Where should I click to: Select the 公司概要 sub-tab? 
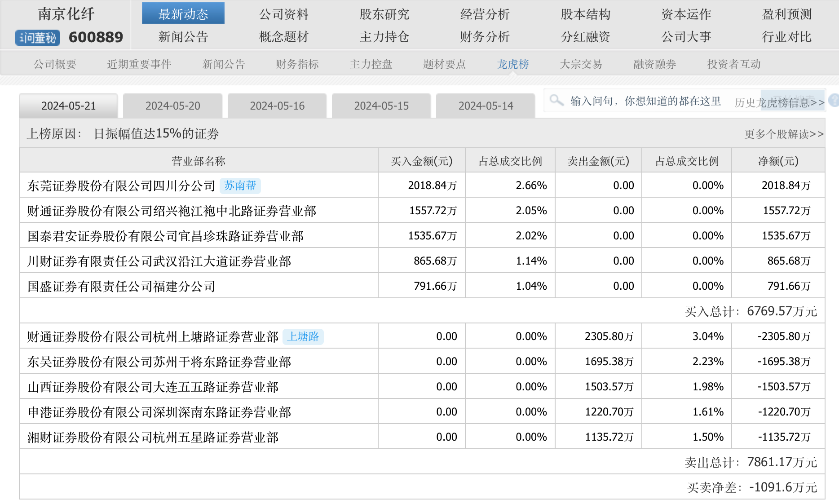tap(55, 64)
